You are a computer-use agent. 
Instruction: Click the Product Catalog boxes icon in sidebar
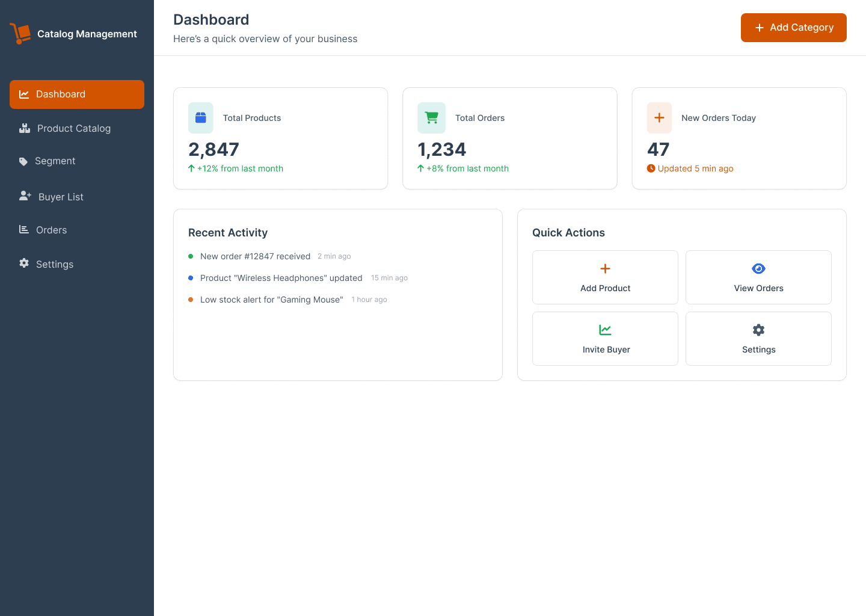point(25,128)
